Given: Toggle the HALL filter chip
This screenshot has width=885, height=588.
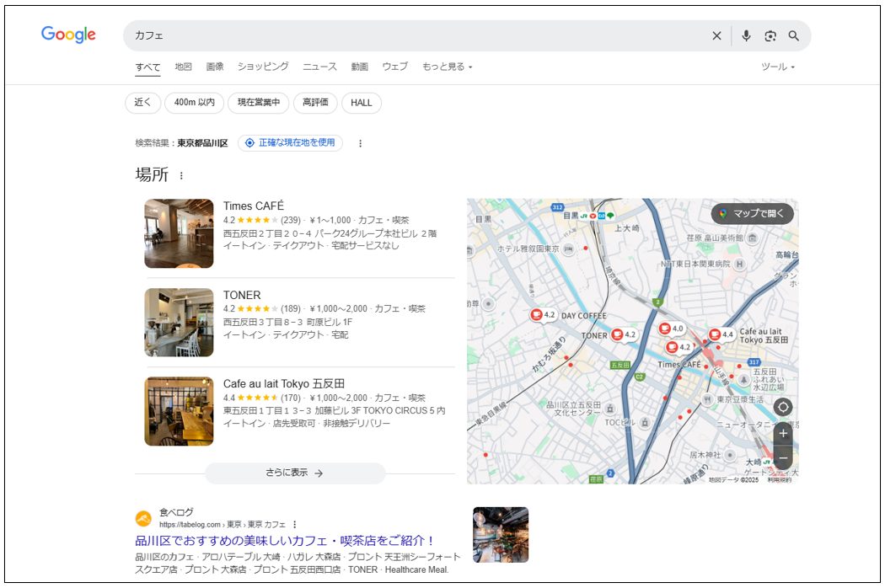Looking at the screenshot, I should [362, 103].
